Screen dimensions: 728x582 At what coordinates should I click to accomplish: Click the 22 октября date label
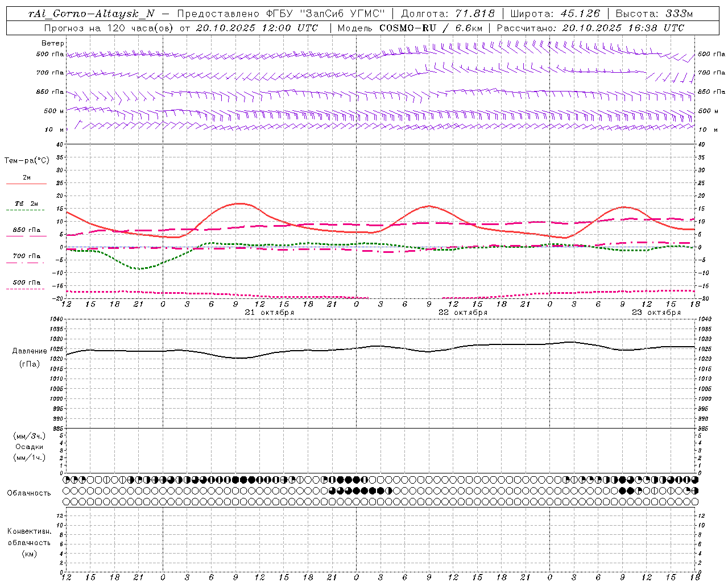pos(462,313)
